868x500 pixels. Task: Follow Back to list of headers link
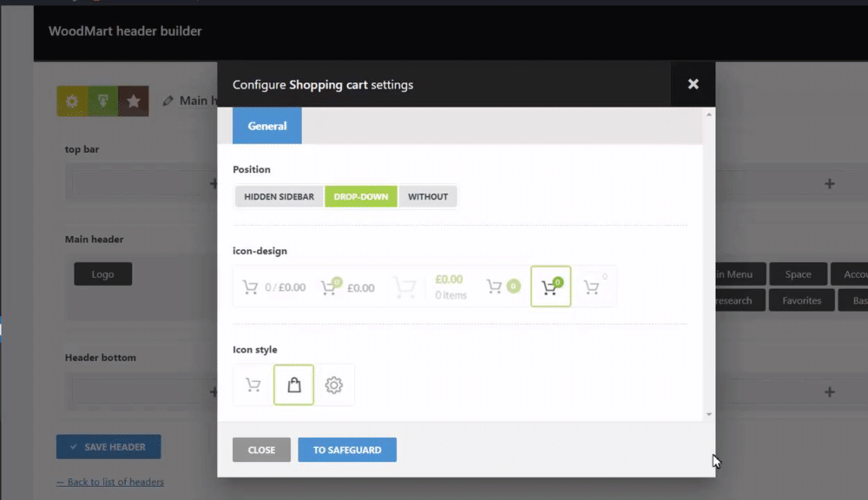tap(110, 482)
